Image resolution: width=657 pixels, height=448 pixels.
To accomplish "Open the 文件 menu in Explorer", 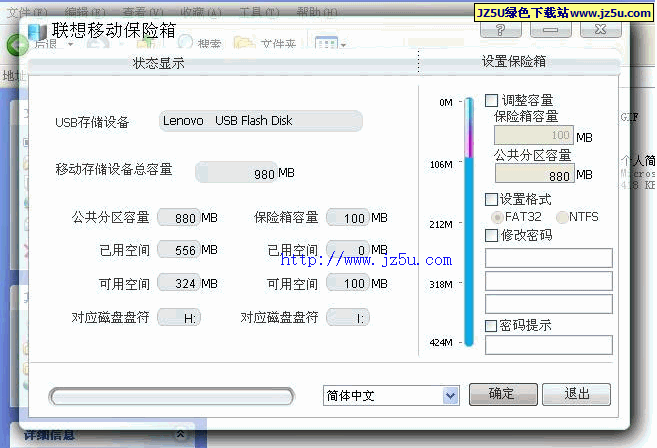I will tap(27, 12).
